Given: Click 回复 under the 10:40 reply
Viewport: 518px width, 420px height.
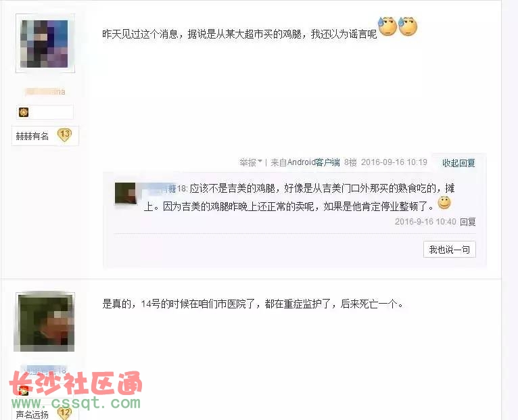Looking at the screenshot, I should [468, 221].
